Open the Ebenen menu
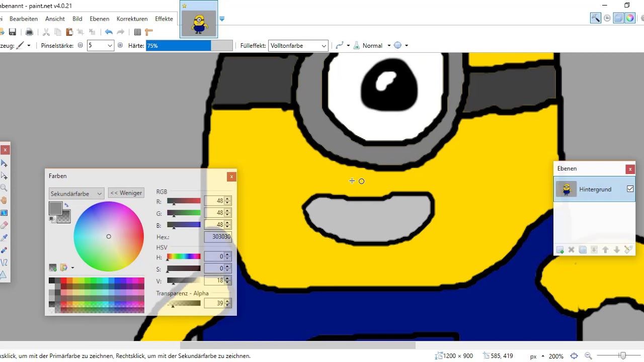This screenshot has height=362, width=644. click(x=100, y=19)
